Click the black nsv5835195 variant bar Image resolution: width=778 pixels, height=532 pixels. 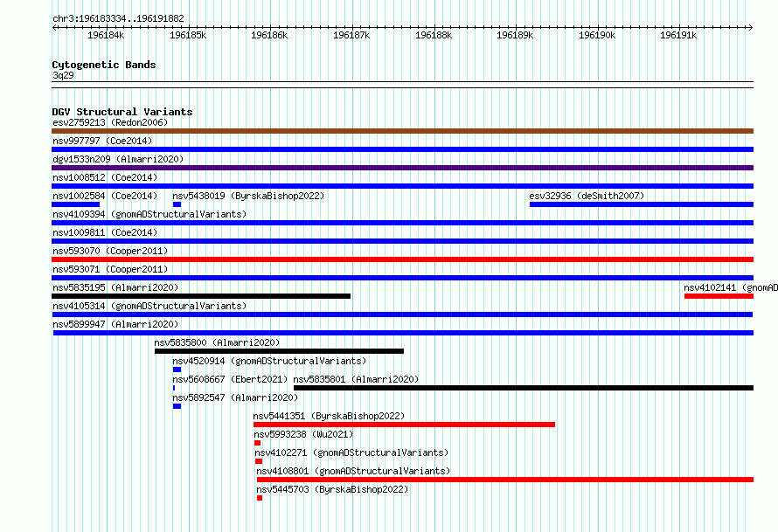[201, 296]
